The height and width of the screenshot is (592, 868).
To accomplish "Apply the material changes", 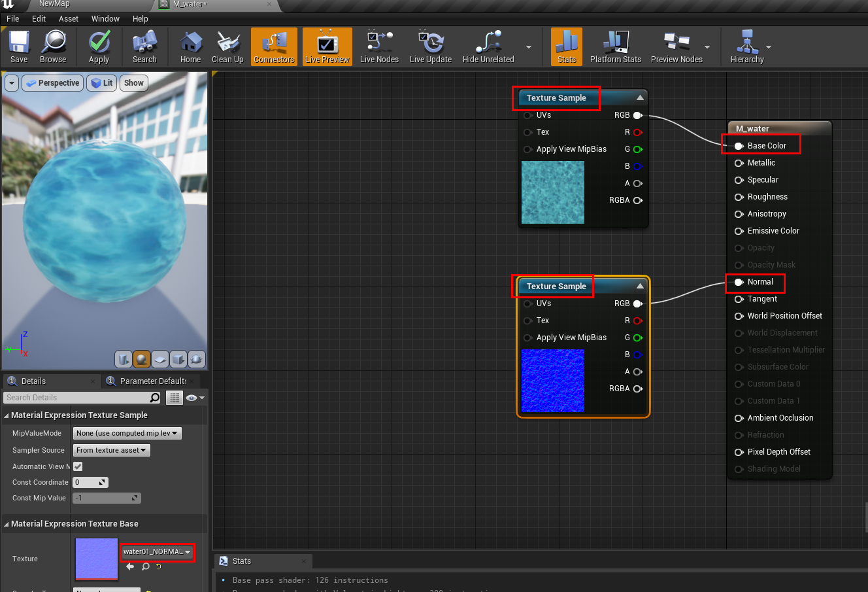I will [99, 47].
